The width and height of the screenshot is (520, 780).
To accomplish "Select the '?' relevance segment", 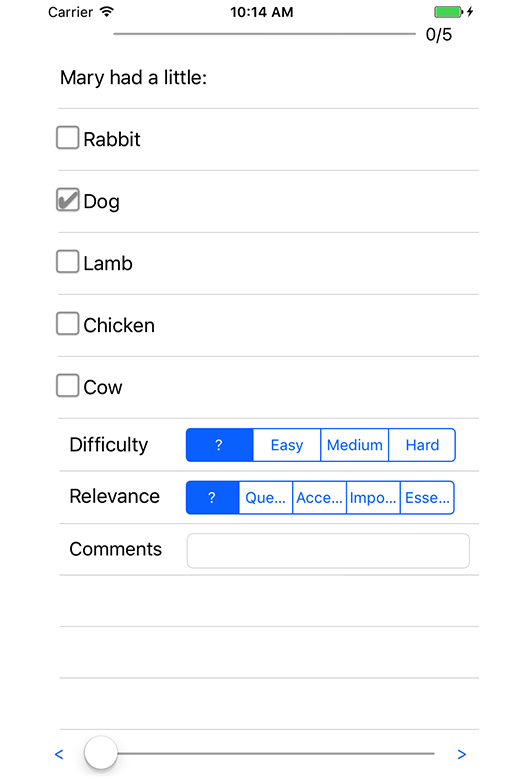I will (212, 497).
